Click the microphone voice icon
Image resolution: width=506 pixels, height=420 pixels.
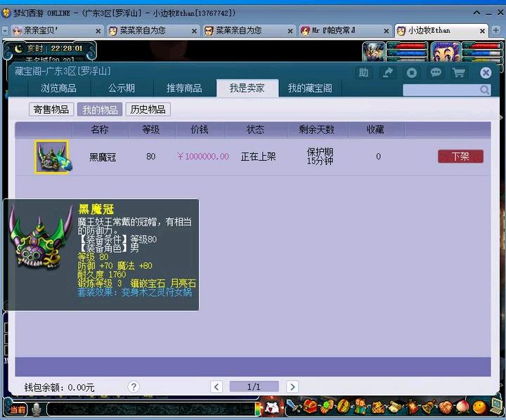pos(37,409)
